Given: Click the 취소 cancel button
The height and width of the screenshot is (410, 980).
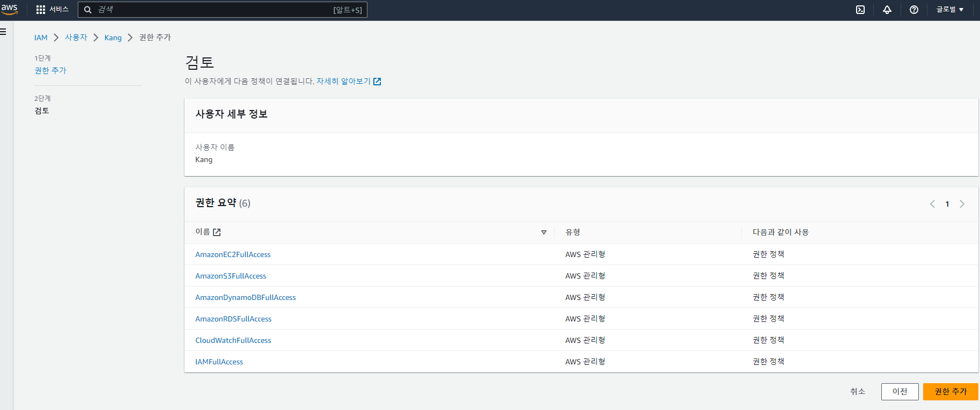Looking at the screenshot, I should click(x=858, y=392).
